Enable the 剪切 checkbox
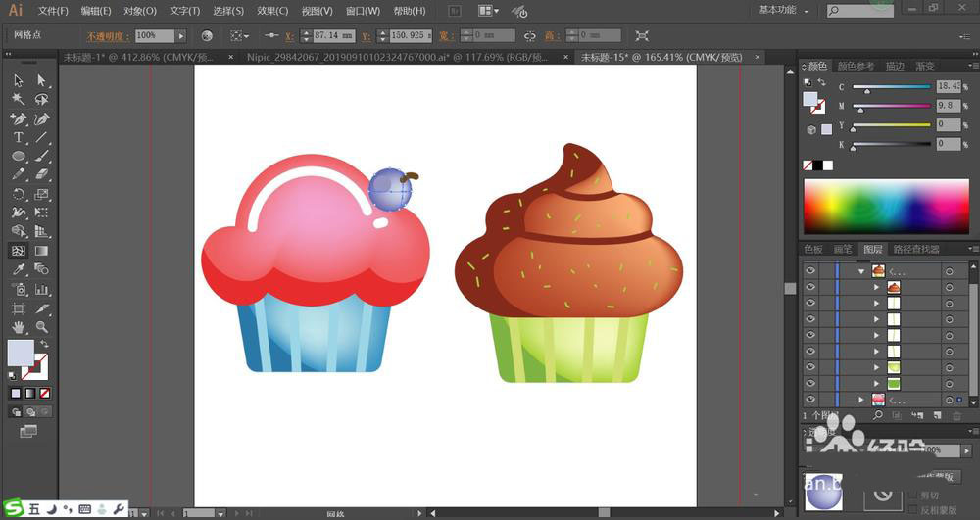The height and width of the screenshot is (520, 980). click(x=913, y=496)
